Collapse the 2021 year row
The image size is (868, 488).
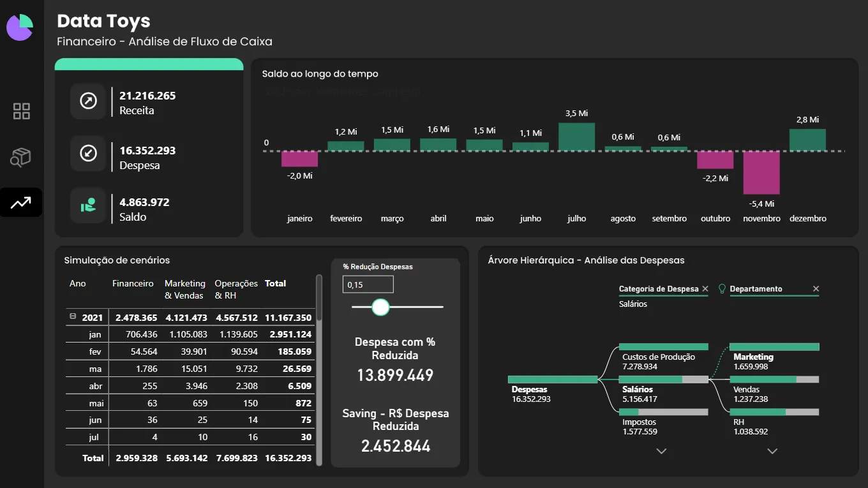pyautogui.click(x=73, y=316)
